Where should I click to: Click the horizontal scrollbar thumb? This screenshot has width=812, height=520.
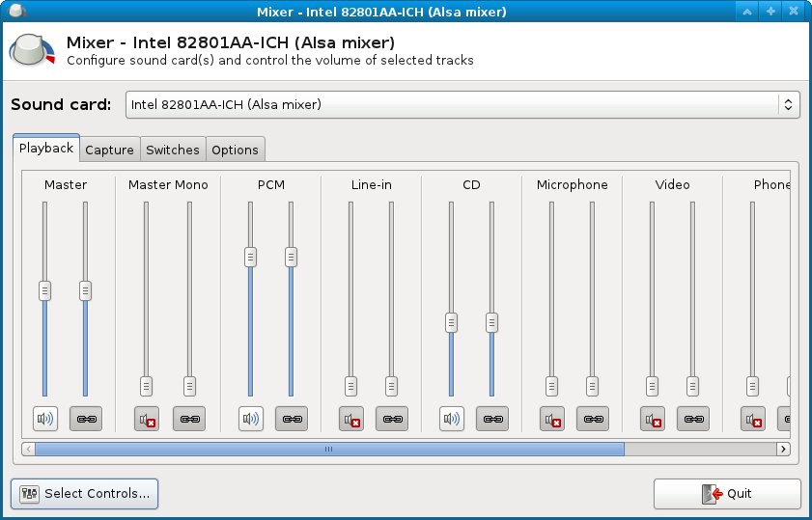pos(329,450)
